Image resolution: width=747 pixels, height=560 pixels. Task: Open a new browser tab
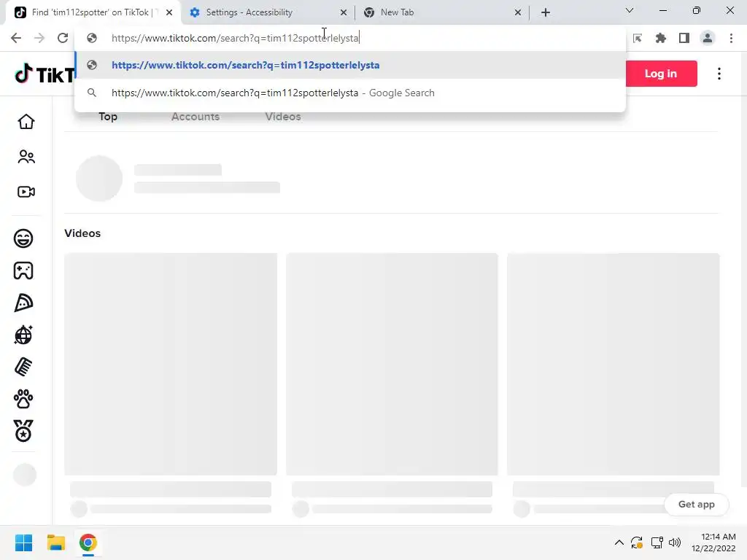tap(546, 12)
